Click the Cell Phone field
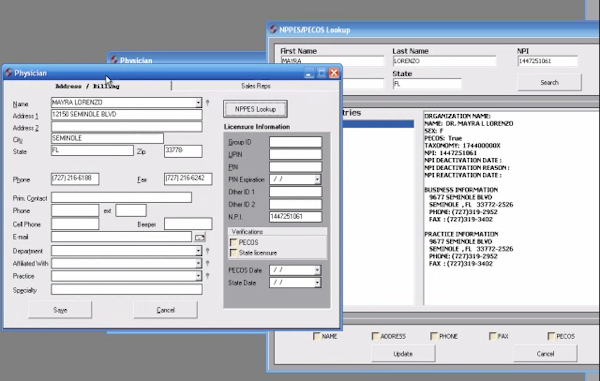This screenshot has width=600, height=381. tap(75, 224)
